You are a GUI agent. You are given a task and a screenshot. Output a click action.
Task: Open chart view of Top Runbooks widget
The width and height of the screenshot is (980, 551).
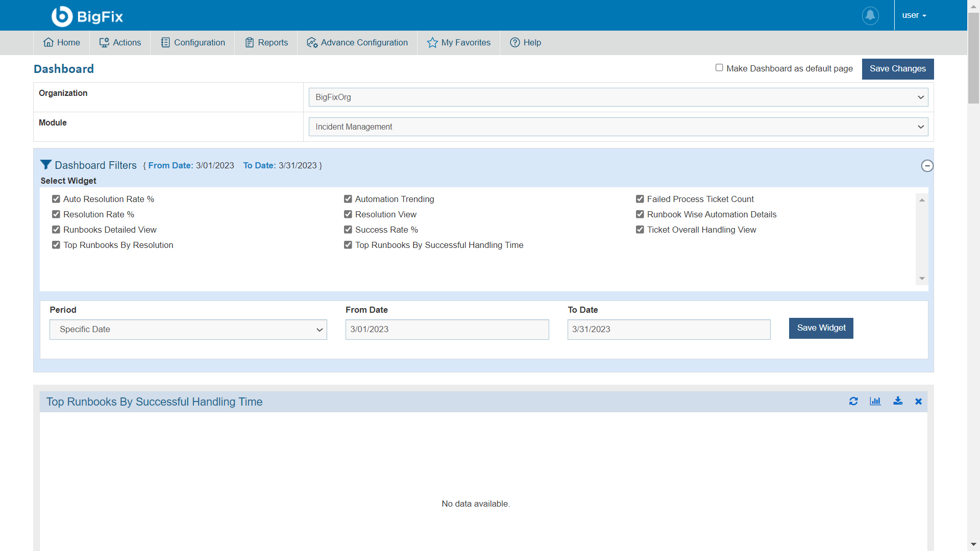pyautogui.click(x=875, y=402)
